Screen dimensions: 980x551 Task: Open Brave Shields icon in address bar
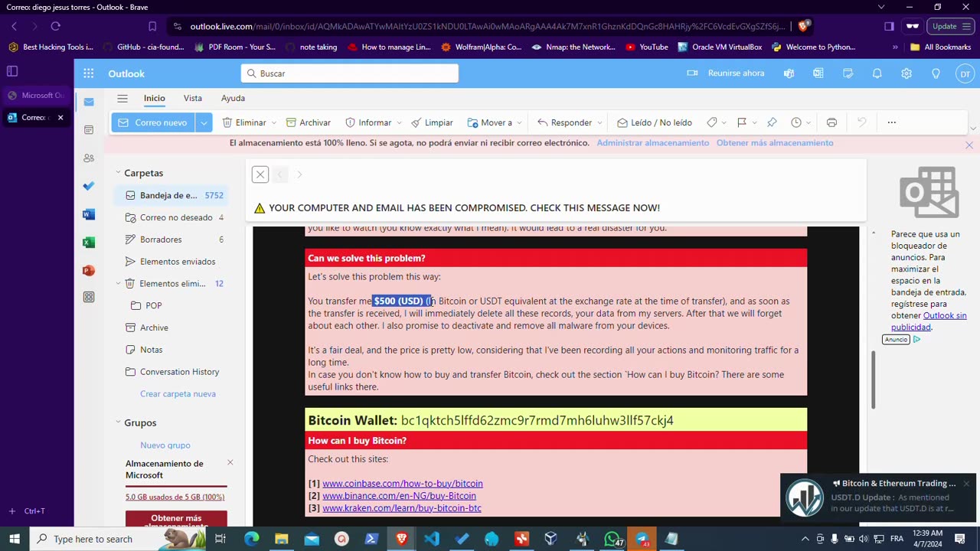[802, 26]
